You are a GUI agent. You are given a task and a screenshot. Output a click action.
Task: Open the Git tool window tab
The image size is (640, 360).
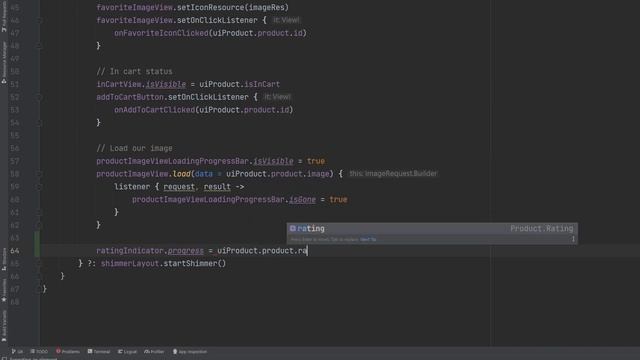[17, 351]
